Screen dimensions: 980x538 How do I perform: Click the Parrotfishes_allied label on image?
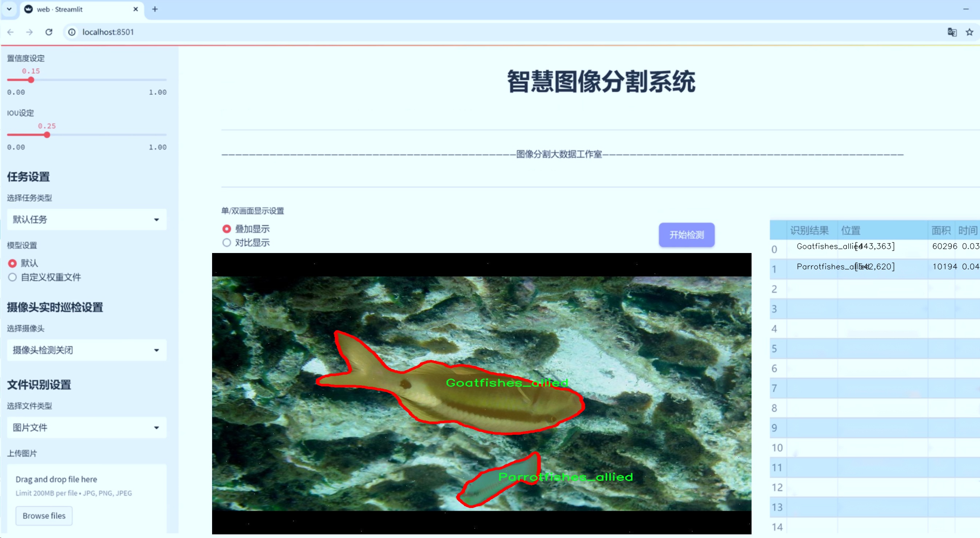566,477
